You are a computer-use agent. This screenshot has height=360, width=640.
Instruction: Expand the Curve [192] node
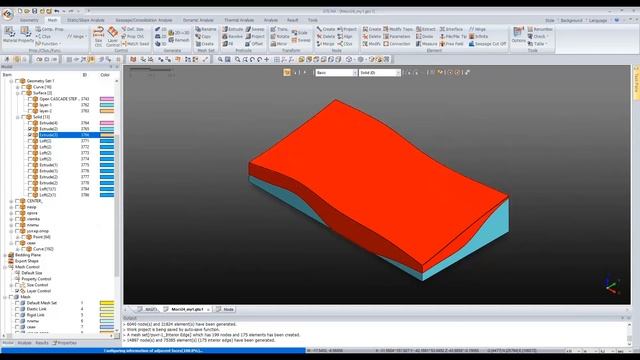coord(18,249)
